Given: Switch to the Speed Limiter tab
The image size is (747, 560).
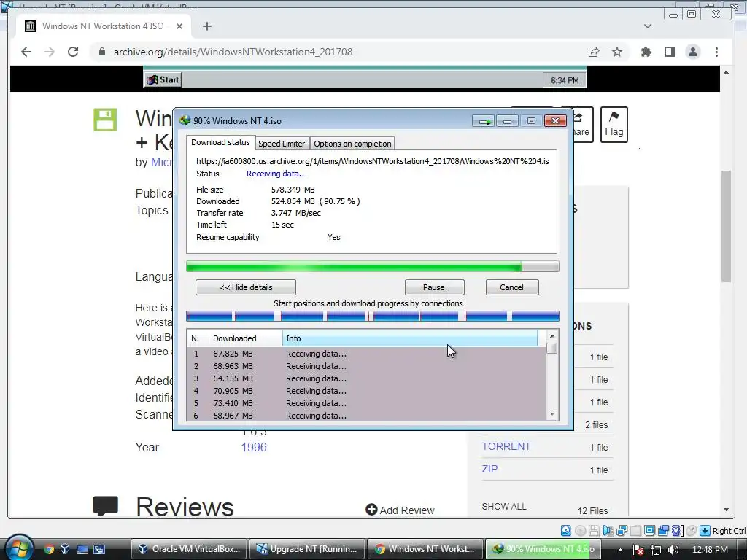Looking at the screenshot, I should point(282,144).
